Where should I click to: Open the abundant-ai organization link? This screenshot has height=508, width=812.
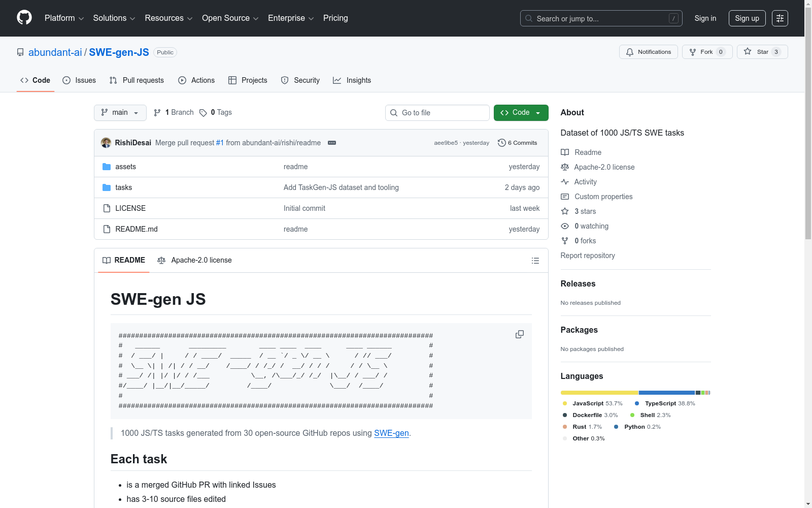point(55,52)
